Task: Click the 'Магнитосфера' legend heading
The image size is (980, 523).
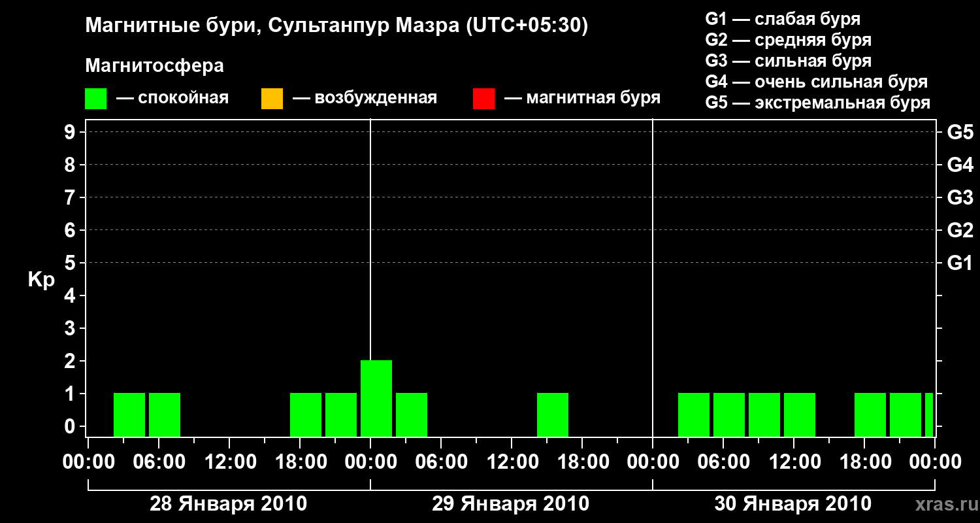Action: point(155,66)
